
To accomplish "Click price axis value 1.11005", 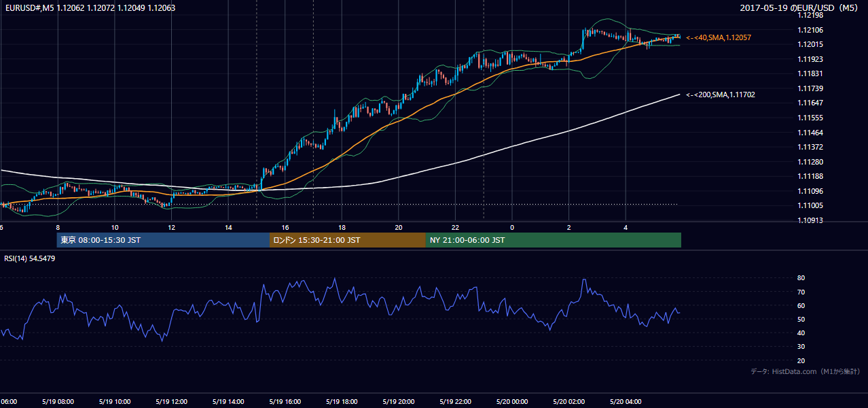I will tap(810, 205).
